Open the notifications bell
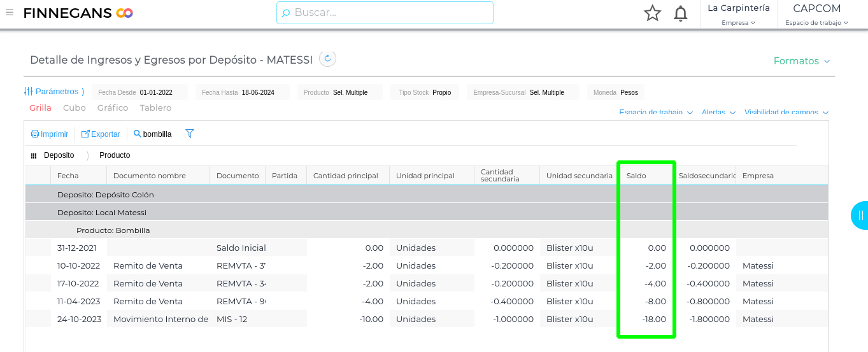The image size is (868, 352). click(x=680, y=13)
